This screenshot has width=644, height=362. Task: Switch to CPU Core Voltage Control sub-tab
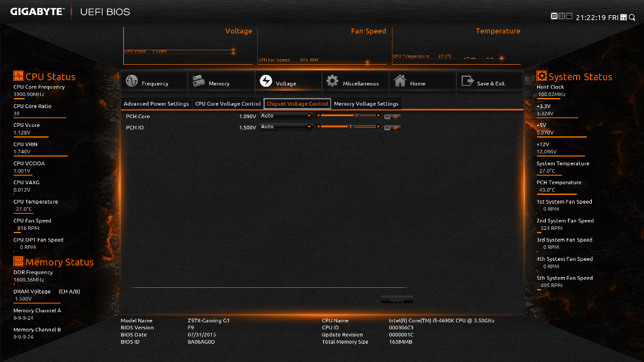click(x=228, y=104)
